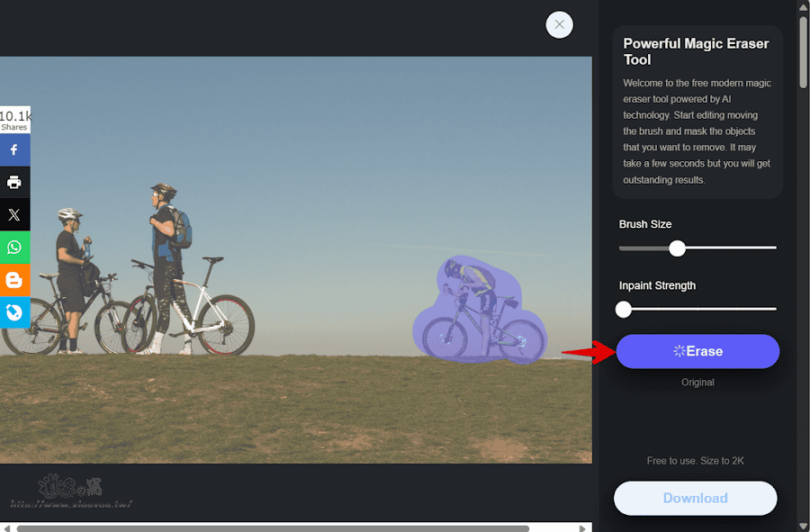Click the 'Free to use. Size to 2K' note
The image size is (810, 532).
[x=696, y=461]
